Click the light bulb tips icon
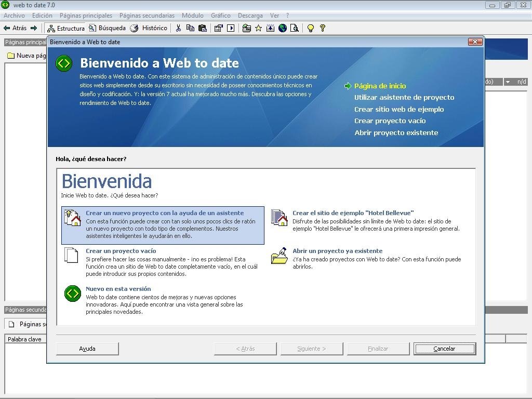This screenshot has width=532, height=399. click(x=311, y=28)
